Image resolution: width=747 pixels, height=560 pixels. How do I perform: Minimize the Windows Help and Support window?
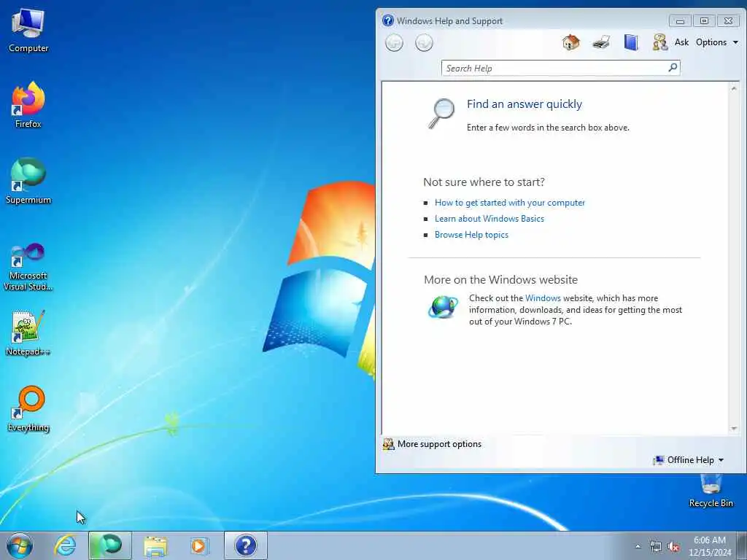[680, 21]
